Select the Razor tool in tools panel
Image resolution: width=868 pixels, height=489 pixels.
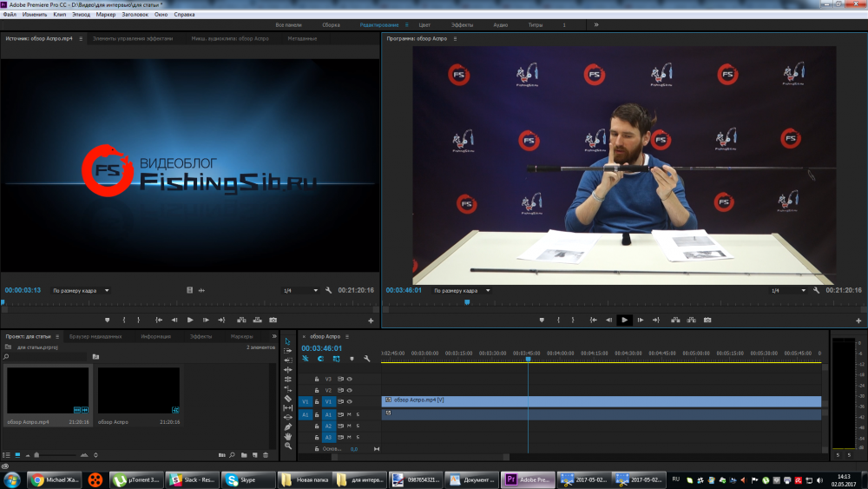[x=288, y=398]
